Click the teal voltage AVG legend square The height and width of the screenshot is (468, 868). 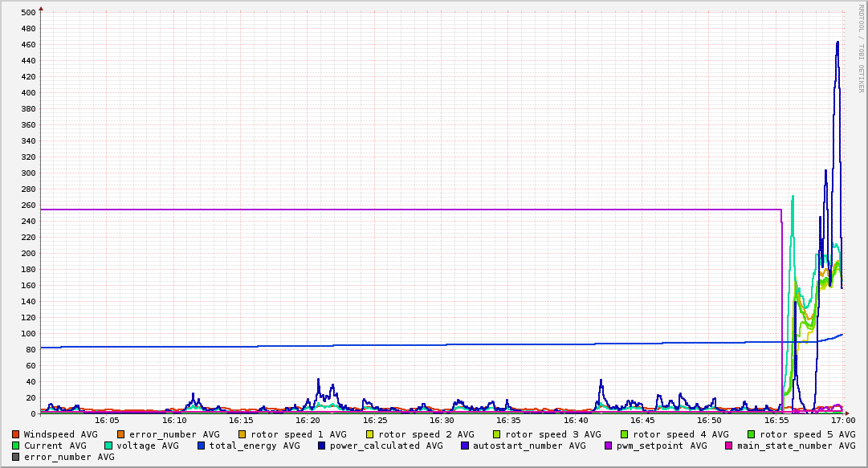[108, 446]
